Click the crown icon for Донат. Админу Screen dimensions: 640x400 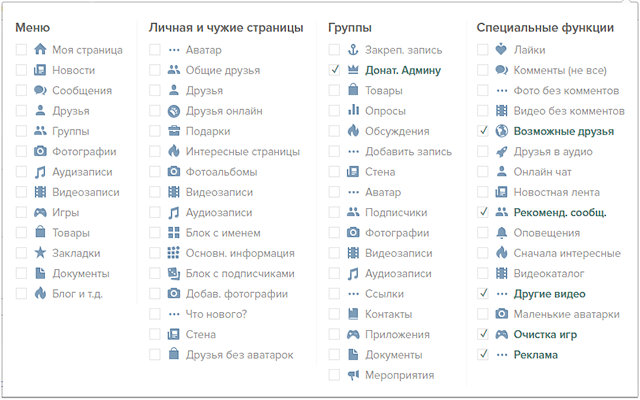point(353,70)
